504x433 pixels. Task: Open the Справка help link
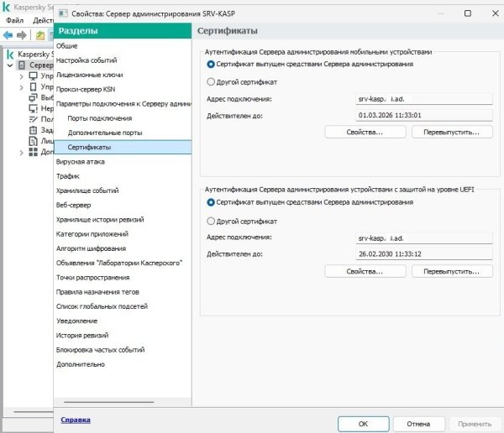click(x=76, y=420)
